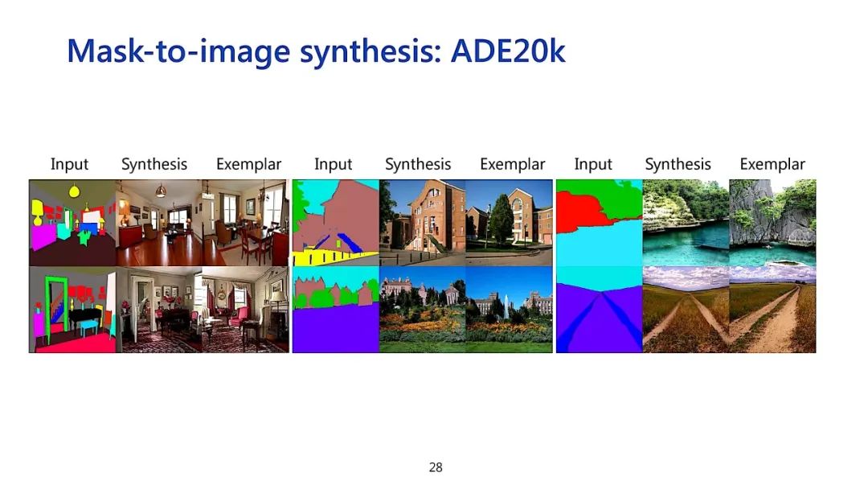
Task: Select the exemplar brick building with dark tree
Action: 510,223
